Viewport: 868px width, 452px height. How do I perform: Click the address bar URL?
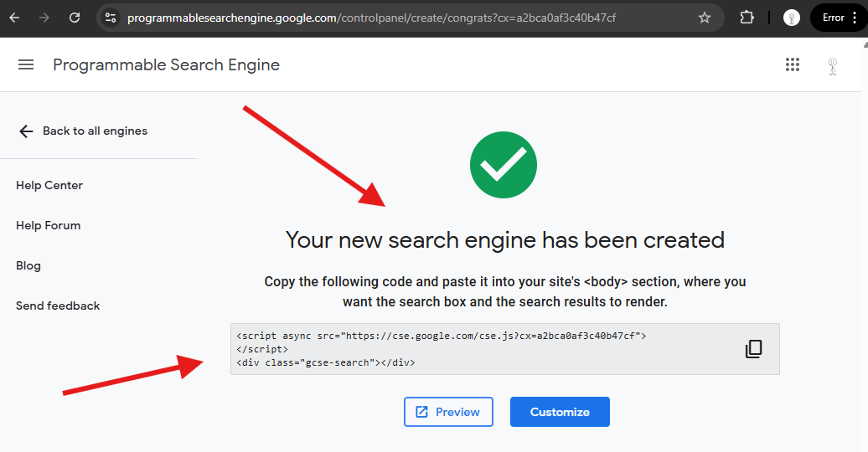[371, 18]
